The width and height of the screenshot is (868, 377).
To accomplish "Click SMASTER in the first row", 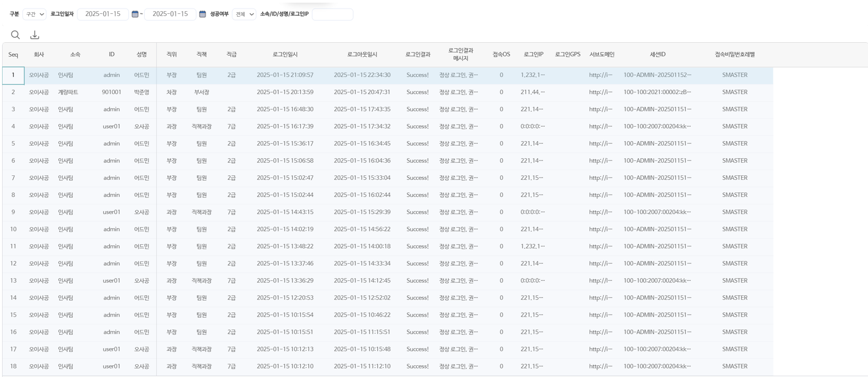I will (734, 75).
